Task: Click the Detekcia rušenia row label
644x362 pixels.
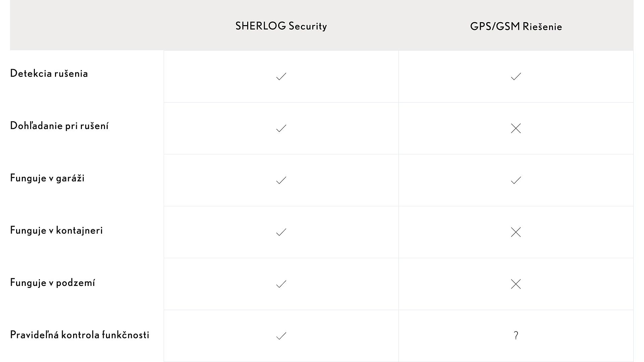Action: coord(49,74)
